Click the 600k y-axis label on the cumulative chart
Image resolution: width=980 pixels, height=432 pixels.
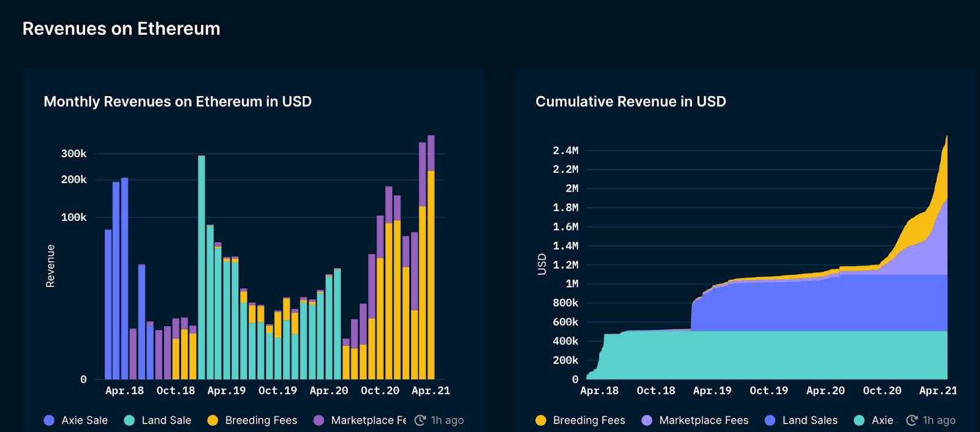pyautogui.click(x=565, y=322)
